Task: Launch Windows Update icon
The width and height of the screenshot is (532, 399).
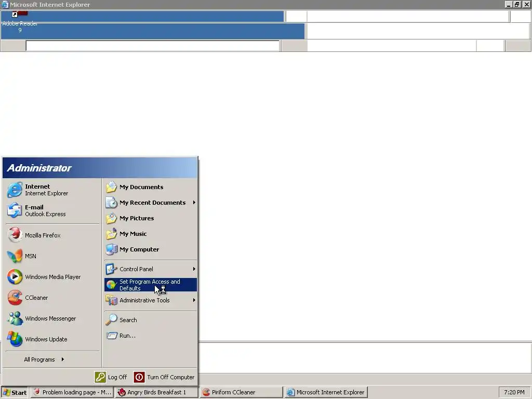Action: coord(15,339)
